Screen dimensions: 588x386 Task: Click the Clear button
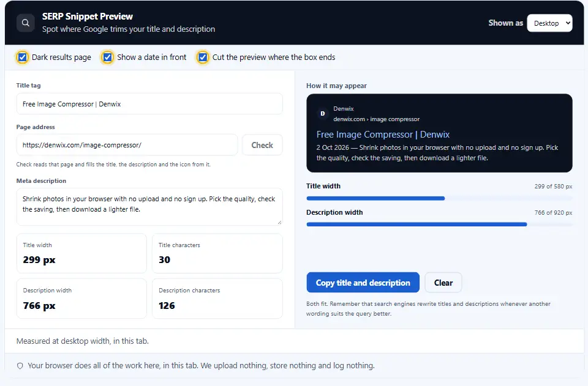(443, 283)
